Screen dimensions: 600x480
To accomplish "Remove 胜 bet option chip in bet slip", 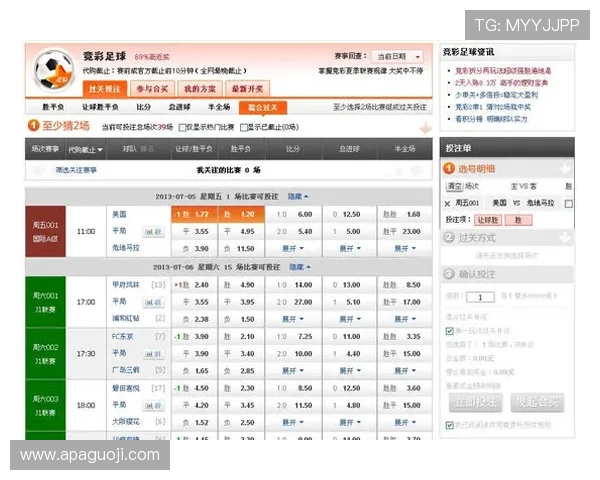I will click(x=518, y=220).
